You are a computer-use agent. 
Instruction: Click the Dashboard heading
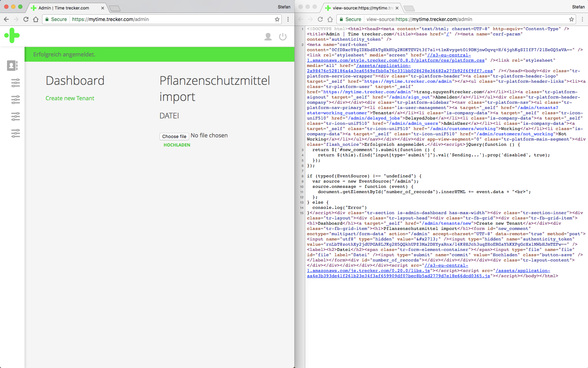(75, 81)
